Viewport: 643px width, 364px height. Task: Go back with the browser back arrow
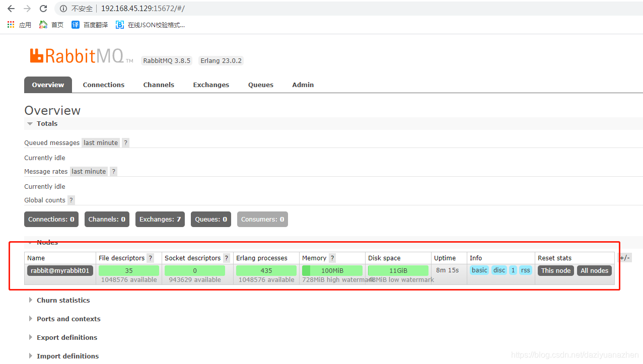(x=11, y=9)
